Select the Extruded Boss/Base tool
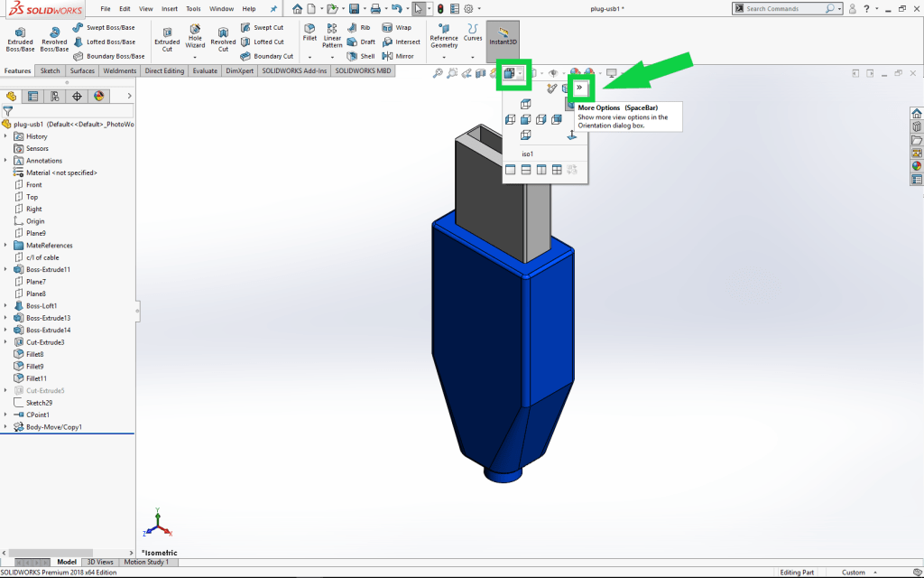 20,36
